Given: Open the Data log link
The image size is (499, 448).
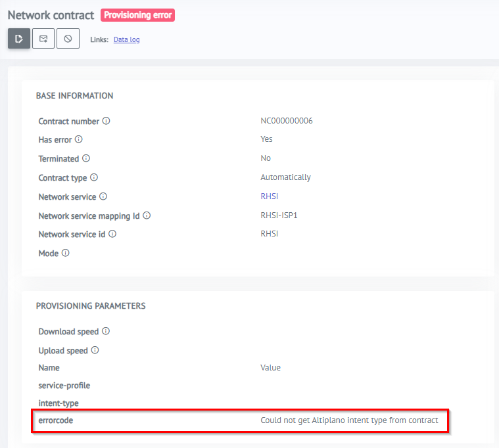Looking at the screenshot, I should (x=126, y=39).
